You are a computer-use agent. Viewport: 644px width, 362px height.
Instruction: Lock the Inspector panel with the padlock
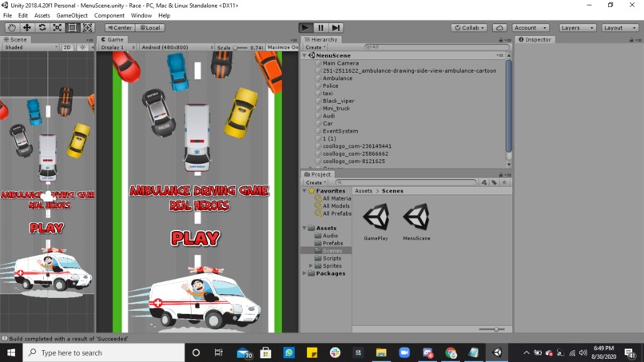(631, 40)
